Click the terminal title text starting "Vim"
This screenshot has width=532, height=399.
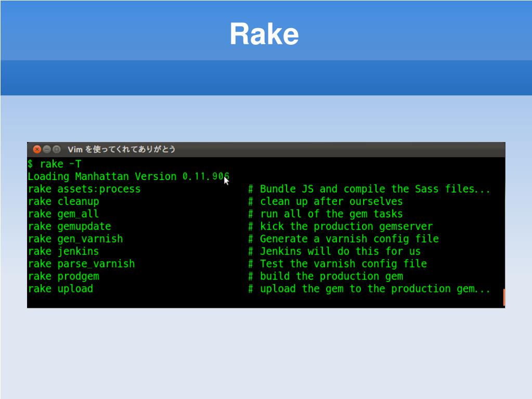[x=122, y=149]
